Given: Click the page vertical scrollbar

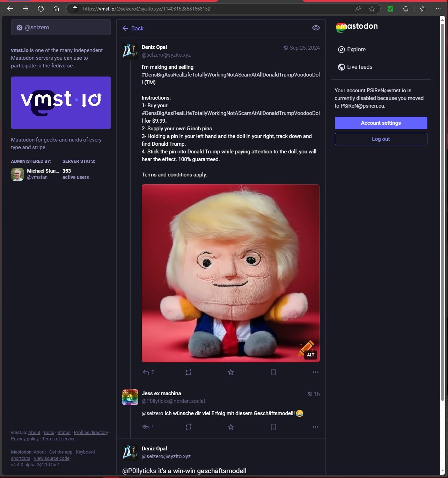Looking at the screenshot, I should click(x=443, y=210).
